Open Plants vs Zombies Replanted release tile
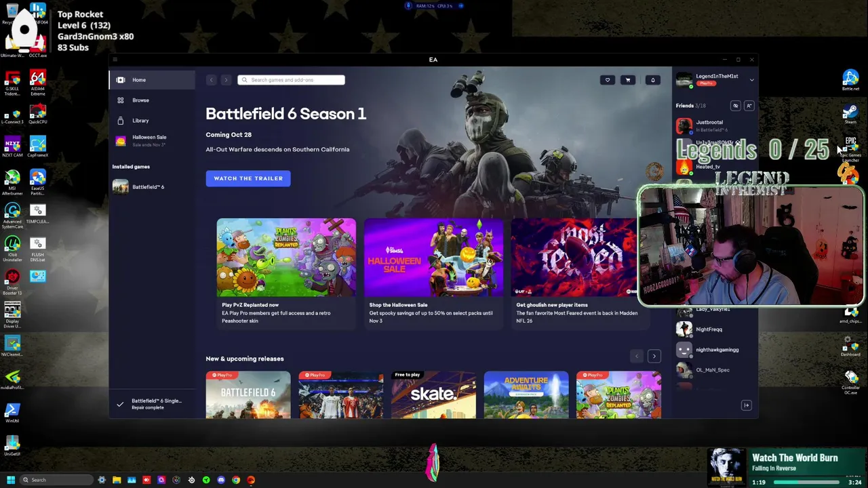Viewport: 868px width, 488px height. click(x=618, y=394)
